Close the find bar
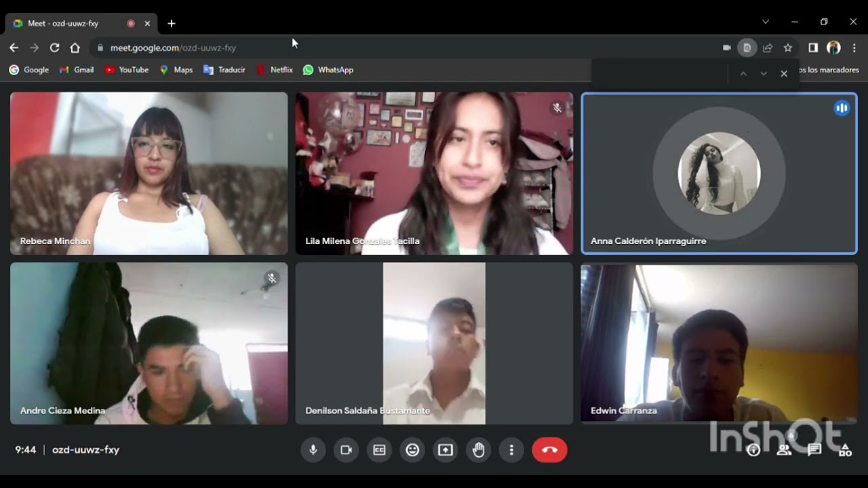 pyautogui.click(x=784, y=73)
